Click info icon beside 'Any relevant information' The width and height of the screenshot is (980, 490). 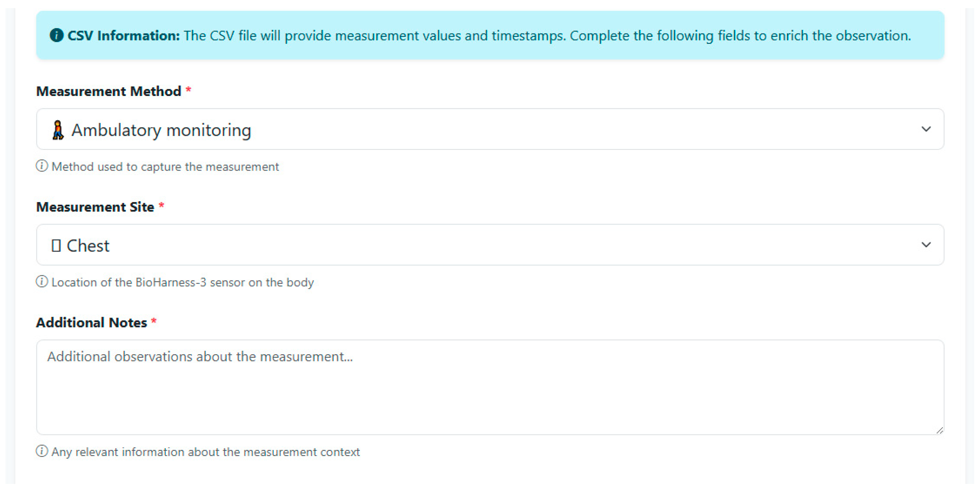coord(42,451)
